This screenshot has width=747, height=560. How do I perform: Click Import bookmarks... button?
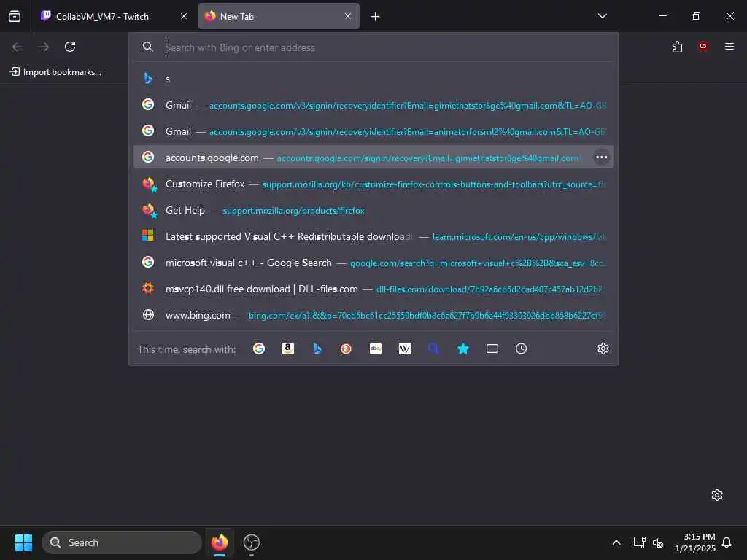[55, 72]
